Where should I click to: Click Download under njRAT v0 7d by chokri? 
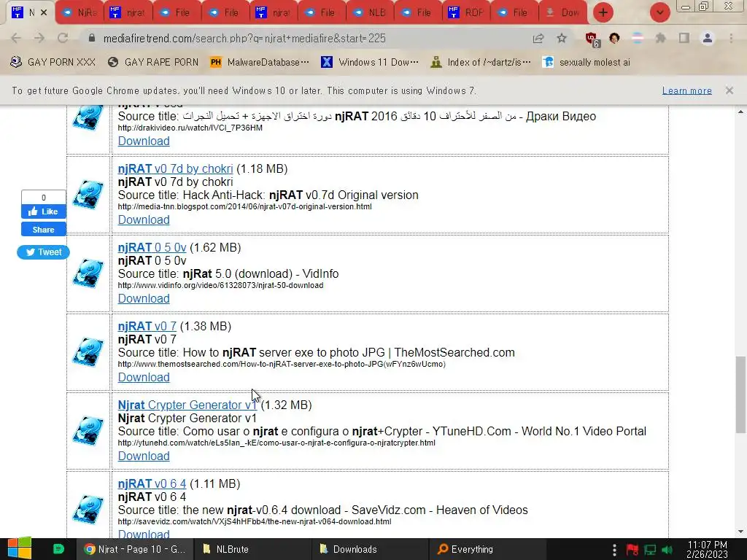144,219
